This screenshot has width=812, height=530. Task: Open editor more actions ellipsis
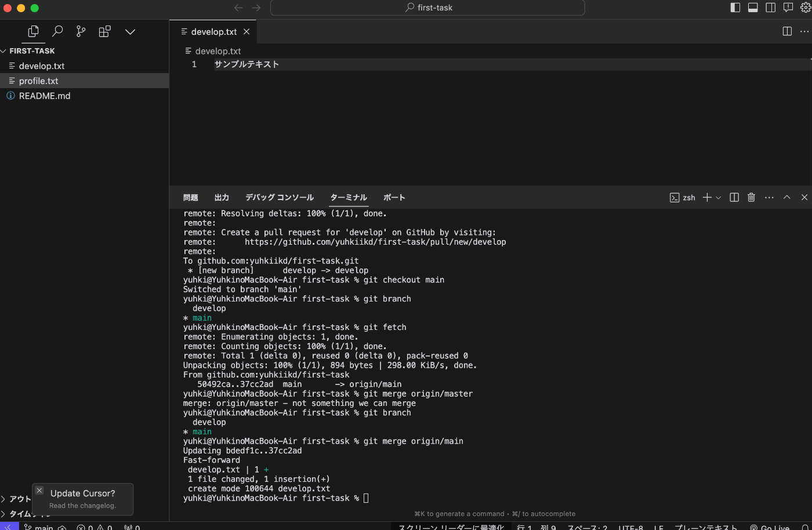coord(804,31)
